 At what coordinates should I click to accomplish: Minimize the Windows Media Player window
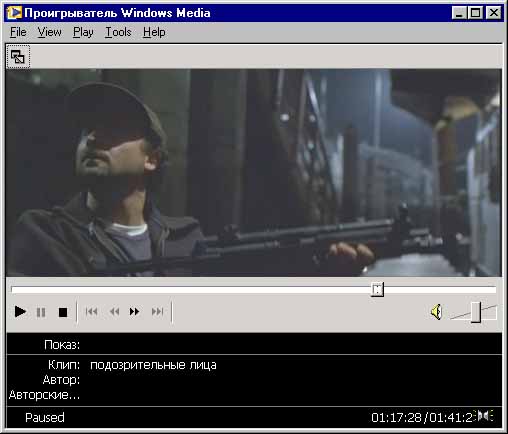click(459, 13)
